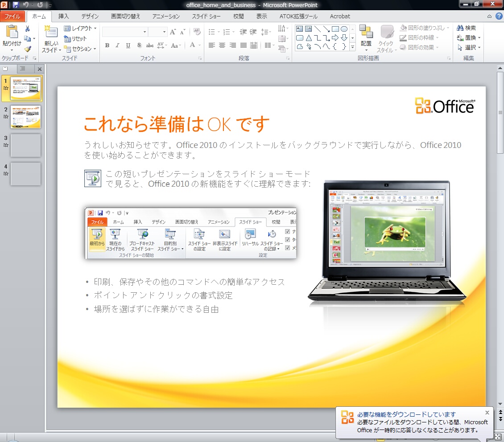Image resolution: width=504 pixels, height=442 pixels.
Task: Click Replace (置換) button
Action: coord(469,37)
